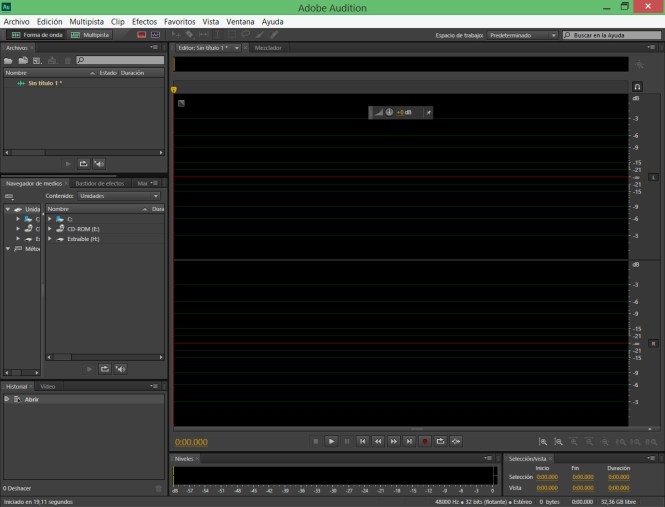
Task: Click fast forward button in transport
Action: tap(394, 441)
